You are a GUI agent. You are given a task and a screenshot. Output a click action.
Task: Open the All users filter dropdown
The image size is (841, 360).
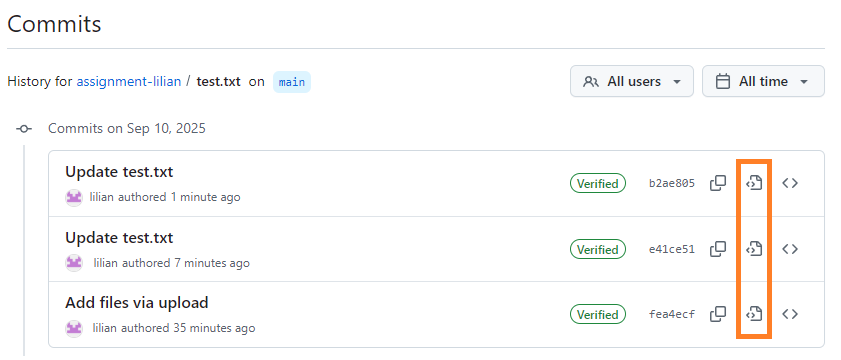pyautogui.click(x=632, y=82)
